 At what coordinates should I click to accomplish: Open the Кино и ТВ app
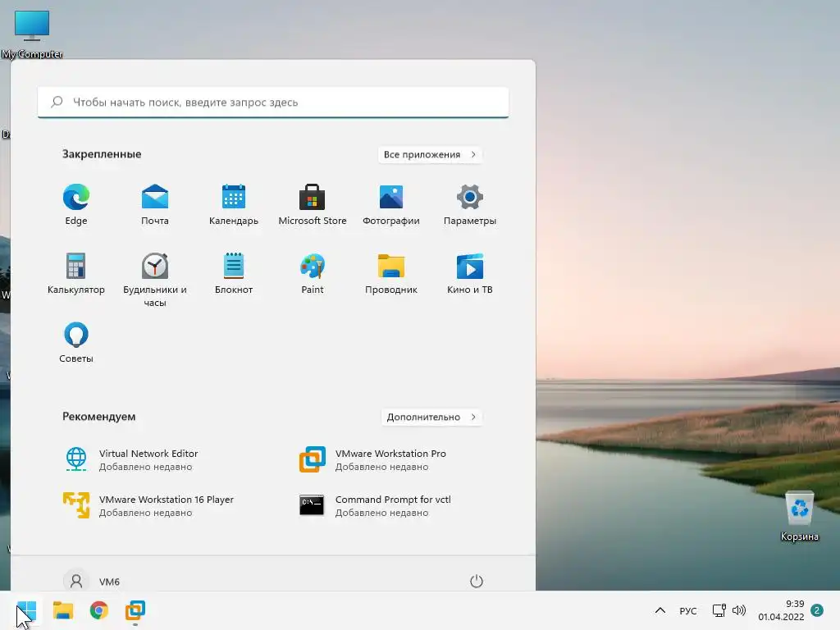[470, 274]
